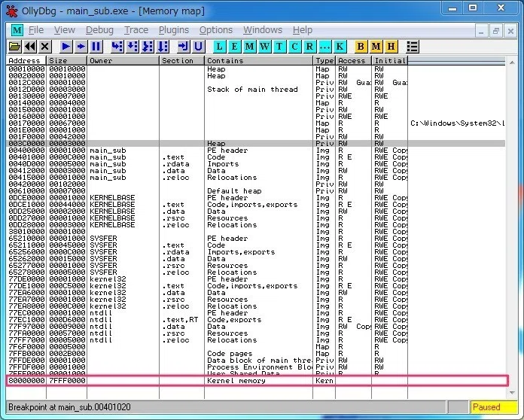Pause execution with the pause icon
Screen dimensions: 524x420
tap(96, 47)
